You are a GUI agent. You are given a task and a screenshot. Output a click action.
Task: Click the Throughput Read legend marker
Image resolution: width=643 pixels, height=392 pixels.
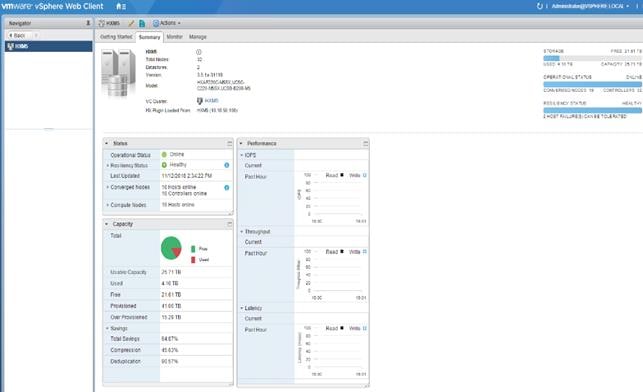342,251
